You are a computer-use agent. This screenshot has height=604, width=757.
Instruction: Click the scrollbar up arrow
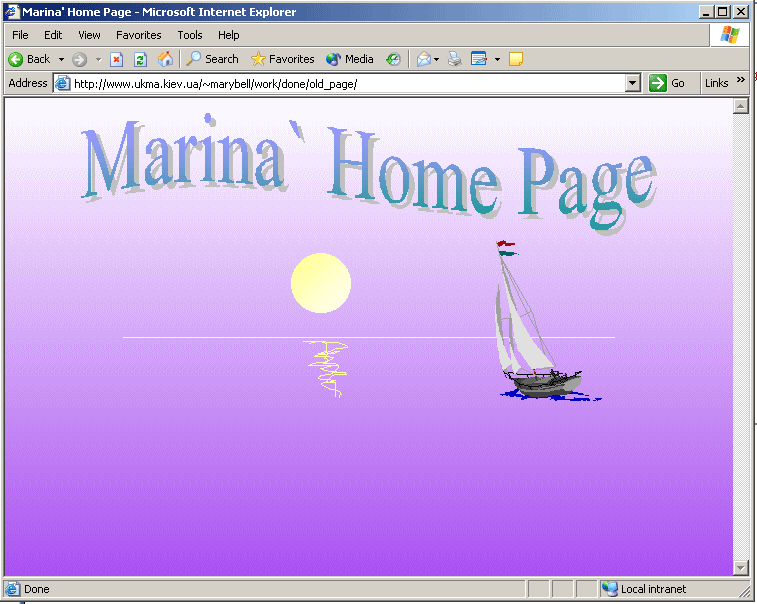(x=741, y=106)
